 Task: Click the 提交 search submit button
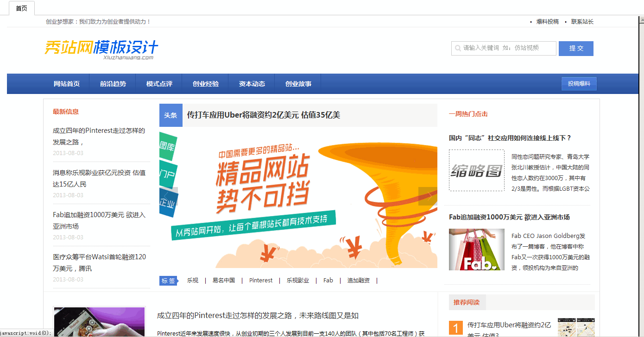[576, 48]
